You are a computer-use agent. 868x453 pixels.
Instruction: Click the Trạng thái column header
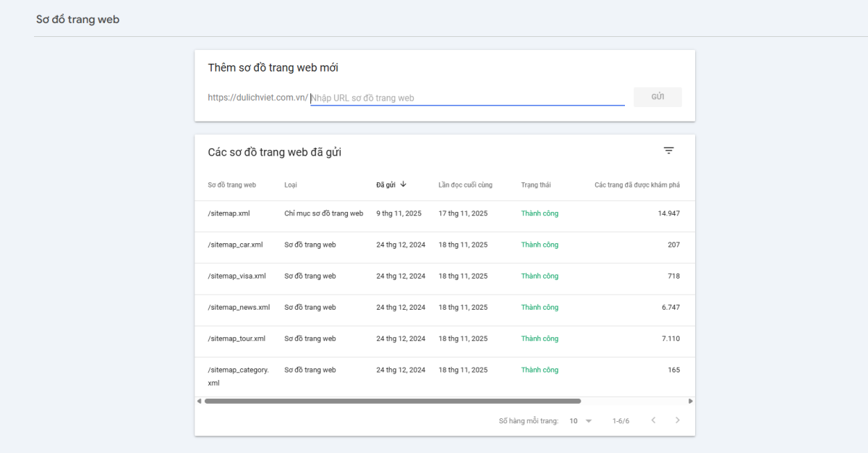tap(535, 184)
